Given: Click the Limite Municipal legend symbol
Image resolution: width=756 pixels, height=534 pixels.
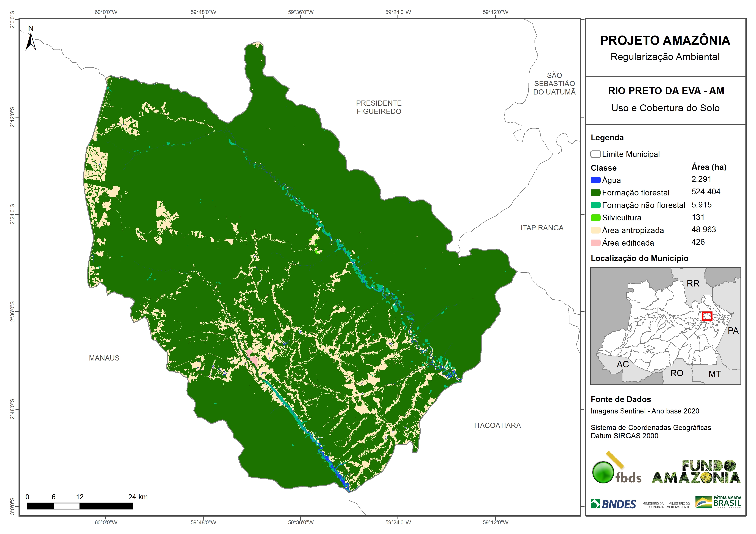Looking at the screenshot, I should (x=595, y=154).
